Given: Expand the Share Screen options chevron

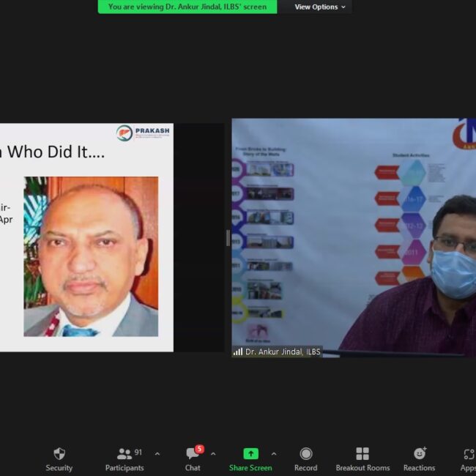Looking at the screenshot, I should (274, 454).
